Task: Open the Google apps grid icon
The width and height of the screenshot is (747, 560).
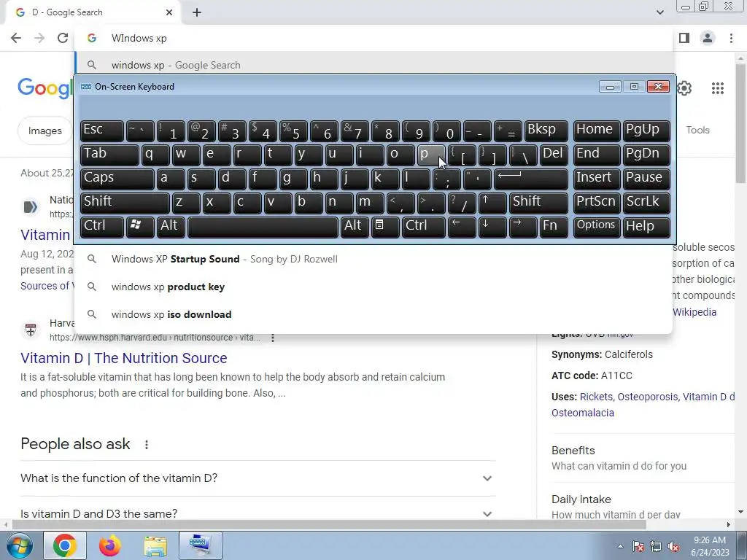Action: [x=718, y=88]
